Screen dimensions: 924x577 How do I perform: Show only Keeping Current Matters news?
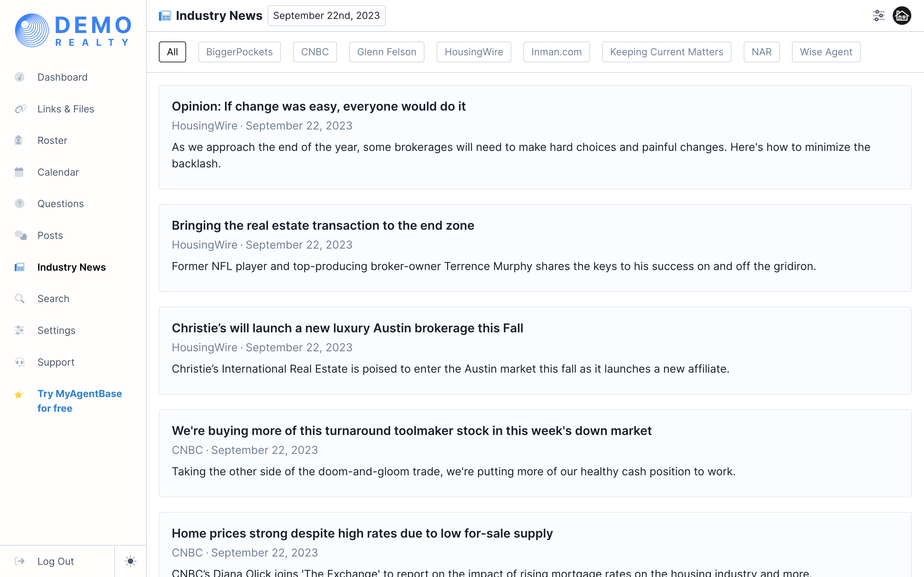pyautogui.click(x=666, y=52)
